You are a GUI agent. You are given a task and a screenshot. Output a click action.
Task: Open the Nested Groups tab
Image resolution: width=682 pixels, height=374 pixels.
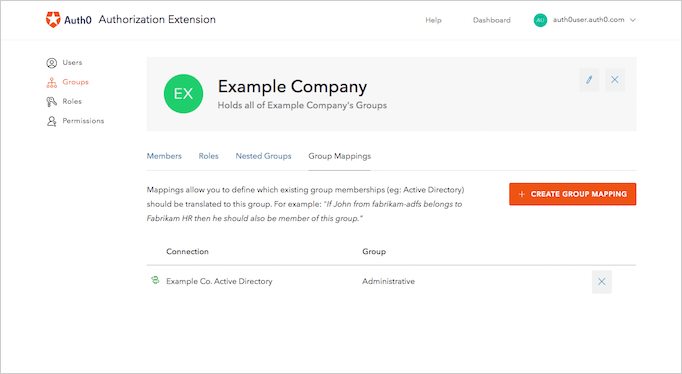click(263, 156)
